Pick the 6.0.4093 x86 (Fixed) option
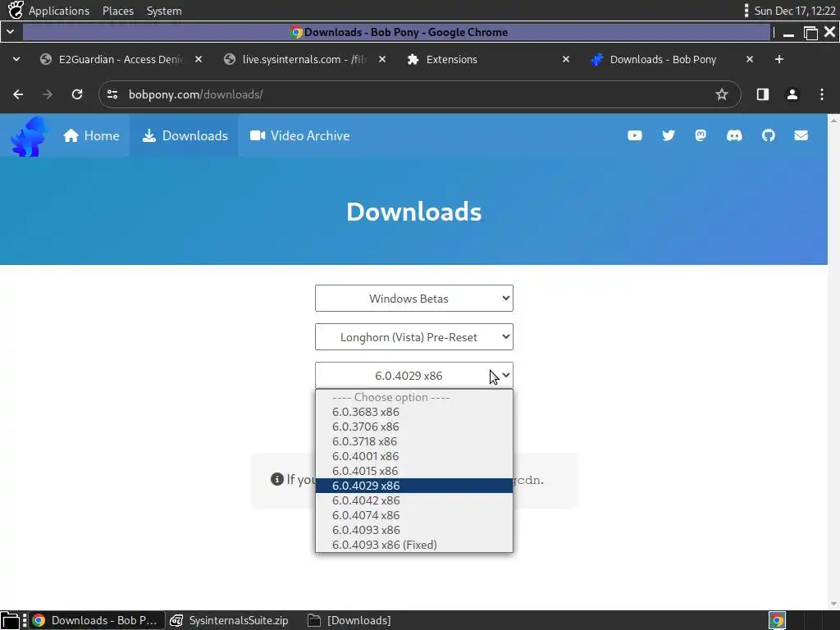 coord(413,545)
